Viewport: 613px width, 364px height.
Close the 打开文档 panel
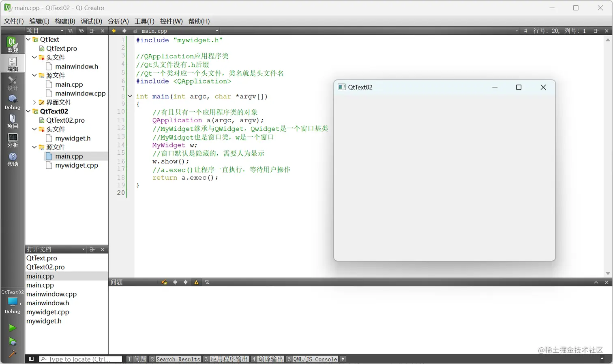[x=103, y=249]
